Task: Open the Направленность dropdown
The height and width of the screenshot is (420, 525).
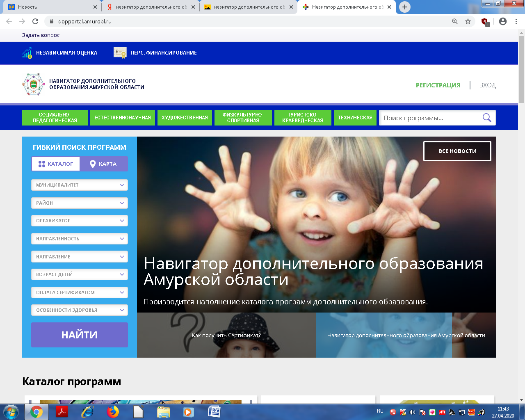Action: click(x=80, y=239)
